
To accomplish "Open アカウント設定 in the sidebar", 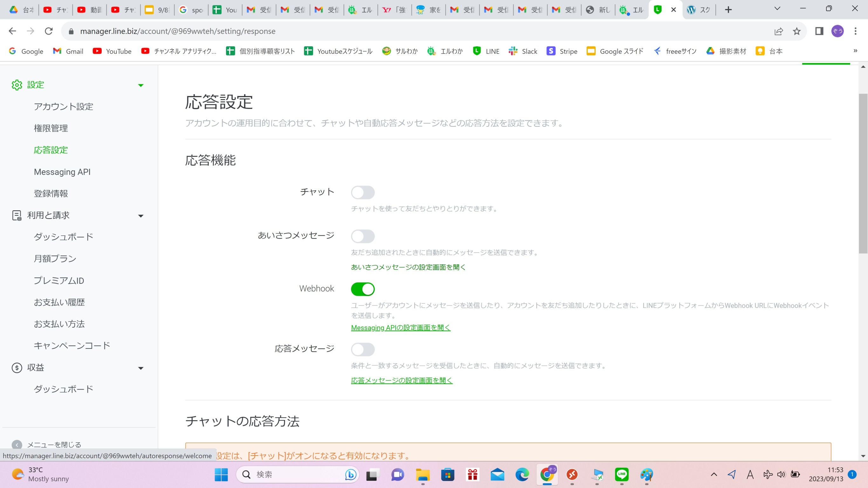I will (x=63, y=107).
